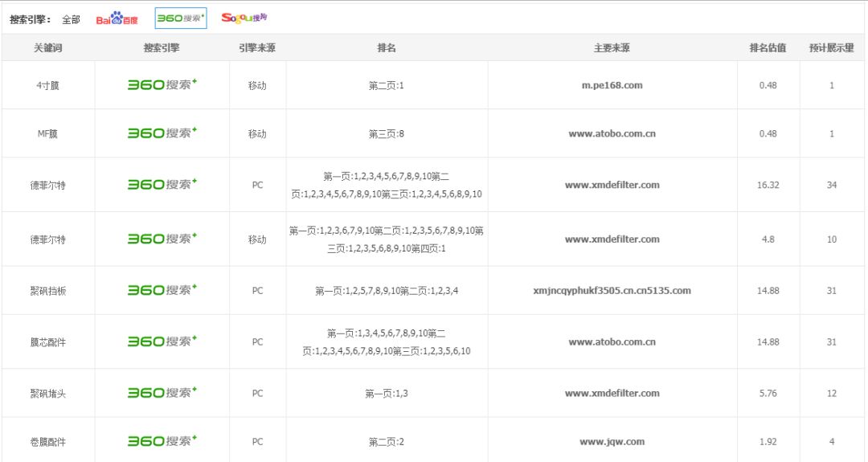Image resolution: width=868 pixels, height=462 pixels.
Task: Click ranking 第一页:1,3 for 聚砜堵头
Action: (387, 394)
